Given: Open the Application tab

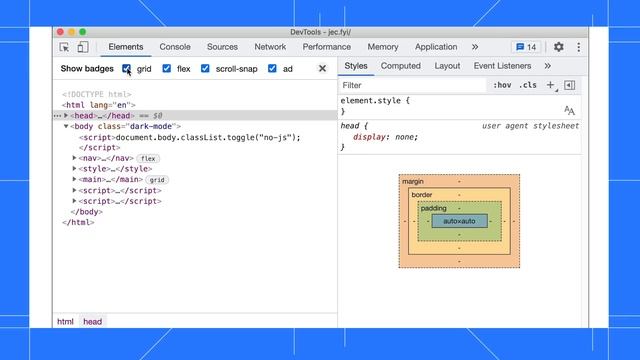Looking at the screenshot, I should pyautogui.click(x=436, y=47).
